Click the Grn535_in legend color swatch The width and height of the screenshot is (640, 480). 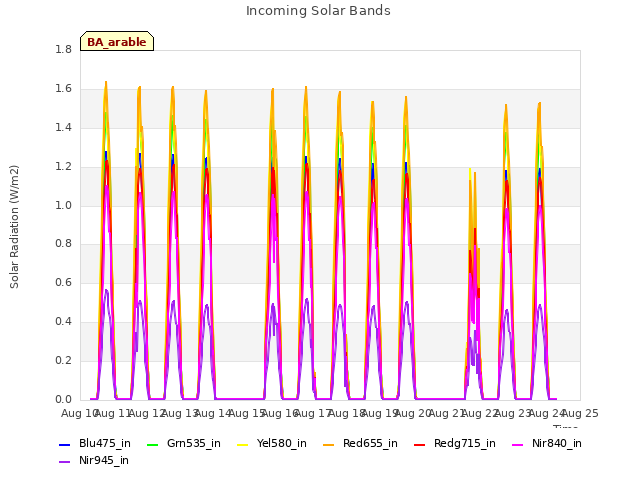[x=152, y=444]
